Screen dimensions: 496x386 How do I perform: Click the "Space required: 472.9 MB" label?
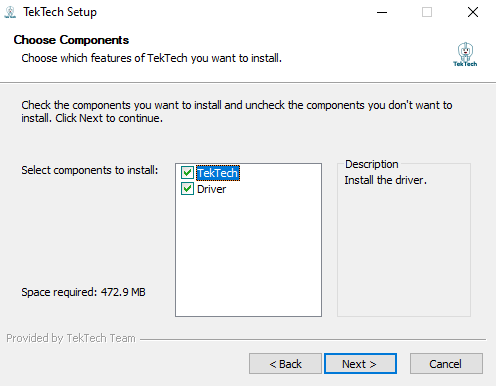[x=83, y=292]
